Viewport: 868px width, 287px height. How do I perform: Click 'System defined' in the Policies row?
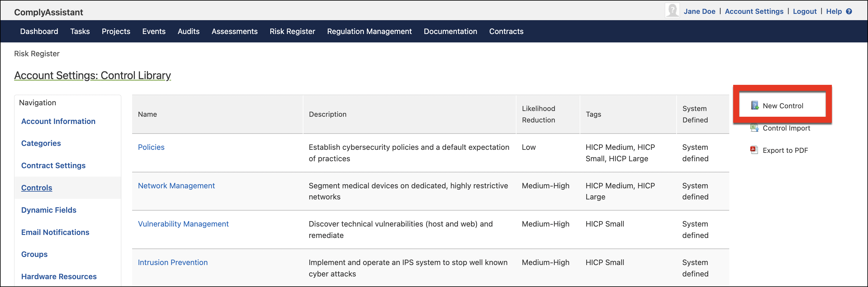coord(695,153)
